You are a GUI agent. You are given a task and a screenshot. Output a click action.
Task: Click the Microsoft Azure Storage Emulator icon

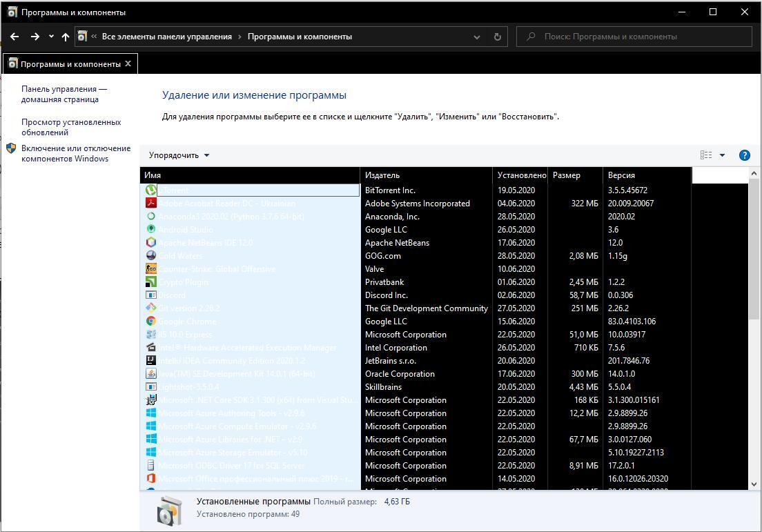tap(151, 453)
